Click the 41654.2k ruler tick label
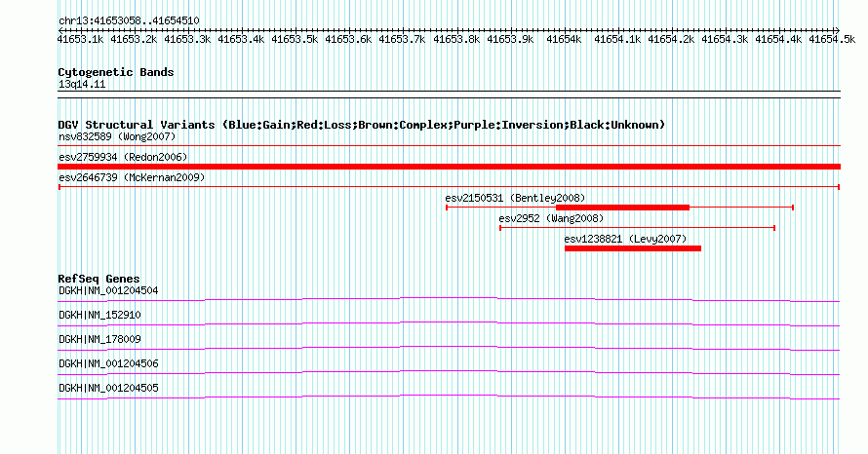 tap(671, 40)
